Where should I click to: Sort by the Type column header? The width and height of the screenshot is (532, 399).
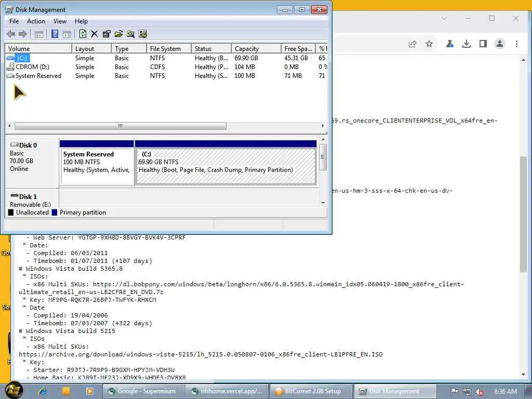pyautogui.click(x=129, y=48)
